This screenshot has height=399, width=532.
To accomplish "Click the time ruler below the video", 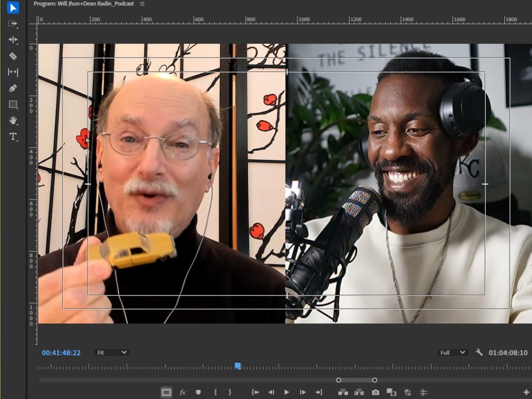I will click(284, 367).
